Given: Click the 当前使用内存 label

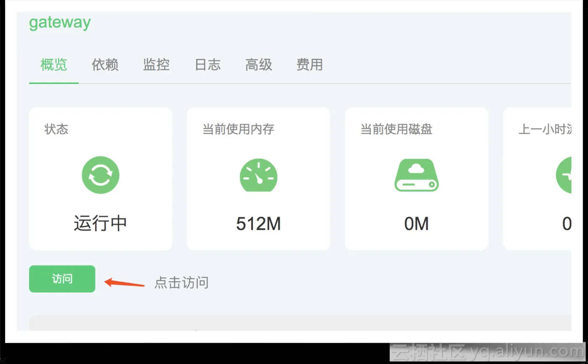Looking at the screenshot, I should click(238, 129).
